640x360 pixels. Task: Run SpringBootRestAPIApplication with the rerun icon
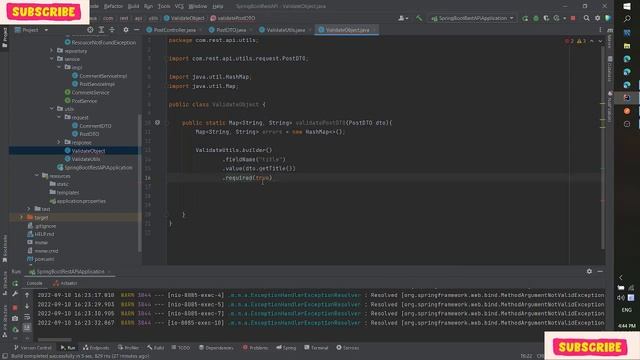(x=525, y=18)
